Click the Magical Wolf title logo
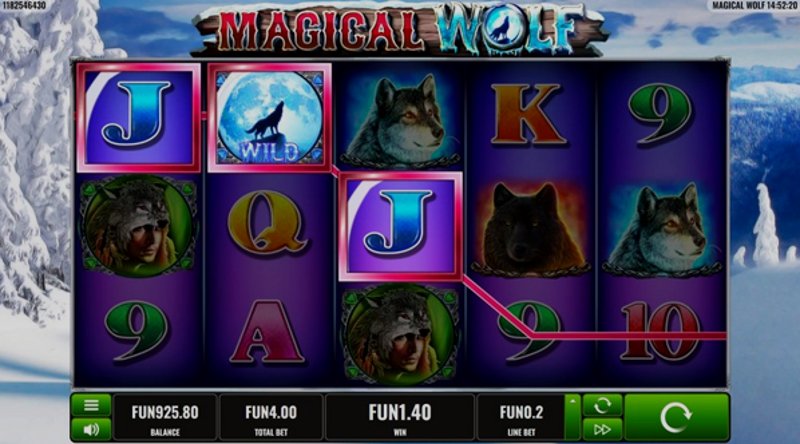Image resolution: width=800 pixels, height=444 pixels. pyautogui.click(x=398, y=29)
